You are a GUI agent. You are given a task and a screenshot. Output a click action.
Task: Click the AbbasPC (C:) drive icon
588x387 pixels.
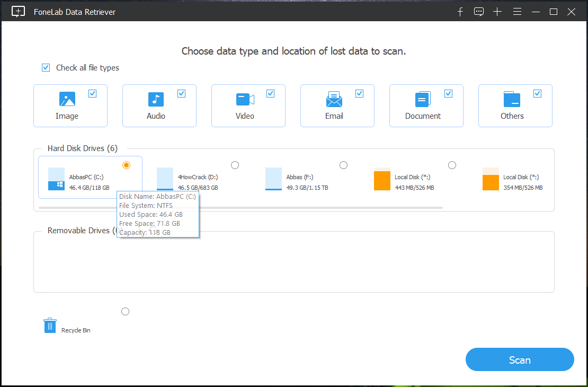pyautogui.click(x=56, y=179)
